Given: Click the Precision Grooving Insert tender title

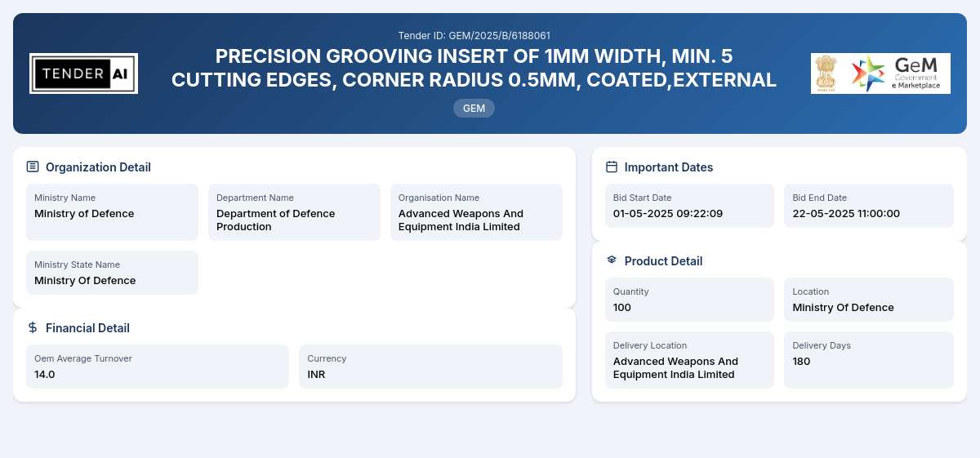Looking at the screenshot, I should click(474, 68).
